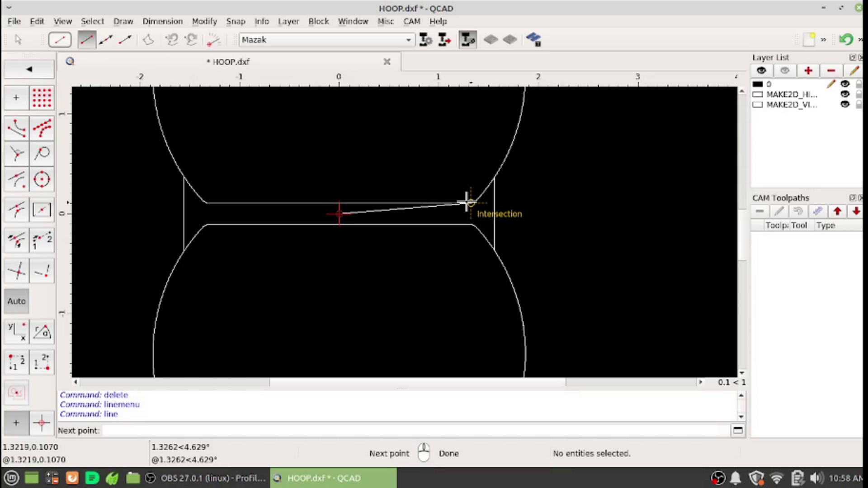868x488 pixels.
Task: Open the CAM menu
Action: tap(411, 21)
